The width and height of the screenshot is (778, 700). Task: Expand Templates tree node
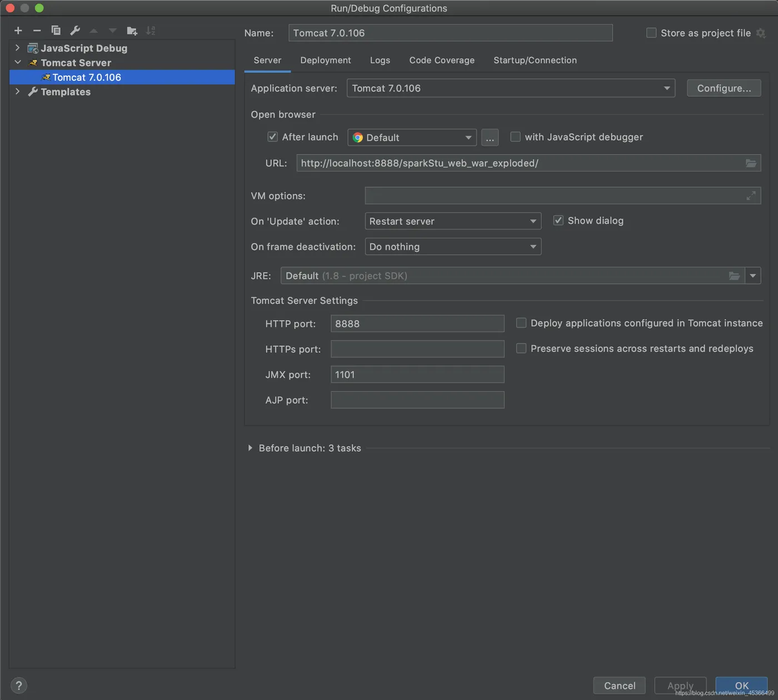17,91
